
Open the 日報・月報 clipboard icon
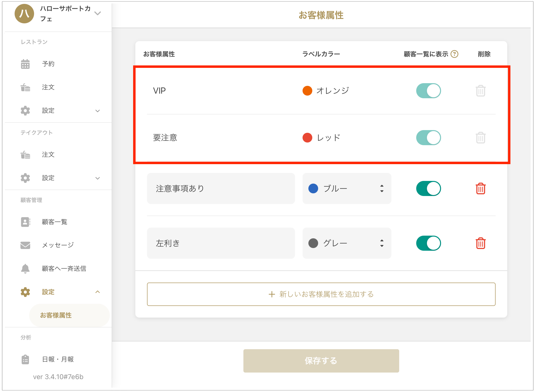point(25,359)
